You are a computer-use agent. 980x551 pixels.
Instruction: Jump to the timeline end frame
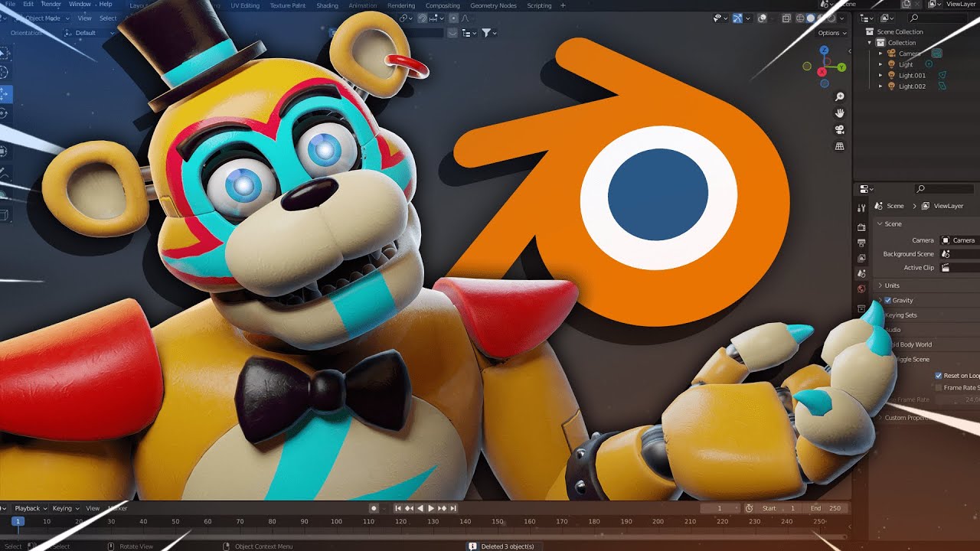[x=453, y=508]
